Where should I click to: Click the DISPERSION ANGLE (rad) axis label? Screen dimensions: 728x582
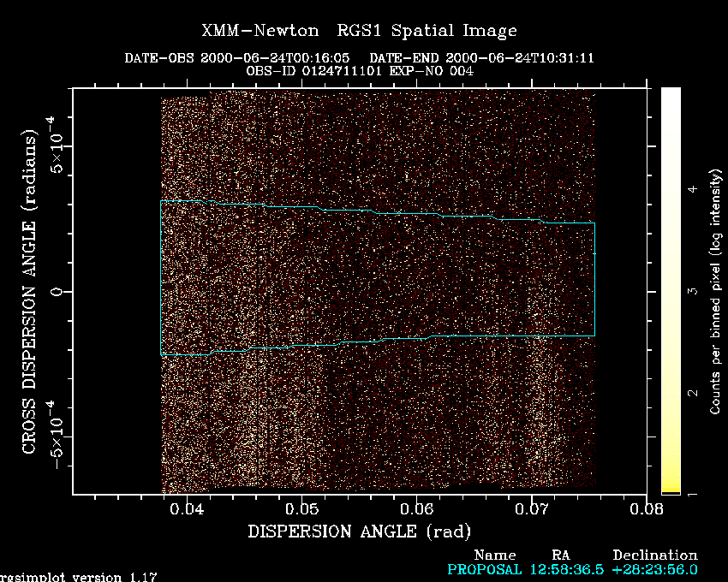(x=359, y=532)
